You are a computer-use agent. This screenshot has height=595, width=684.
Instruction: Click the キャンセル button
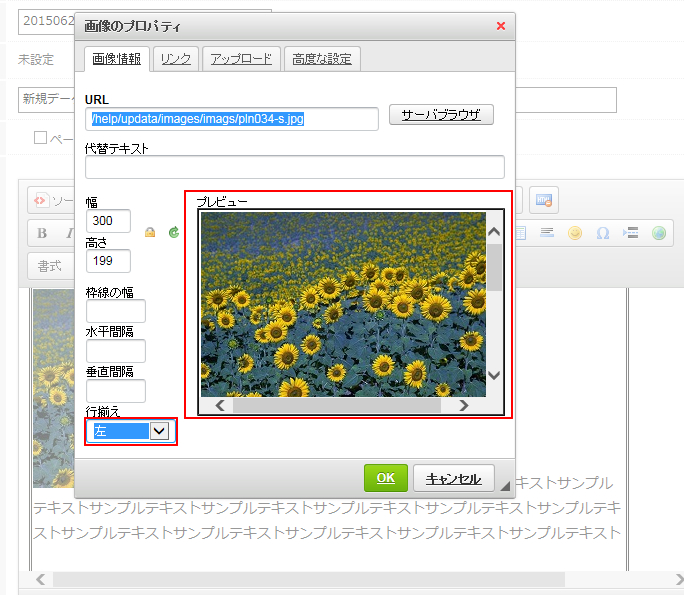(x=453, y=478)
